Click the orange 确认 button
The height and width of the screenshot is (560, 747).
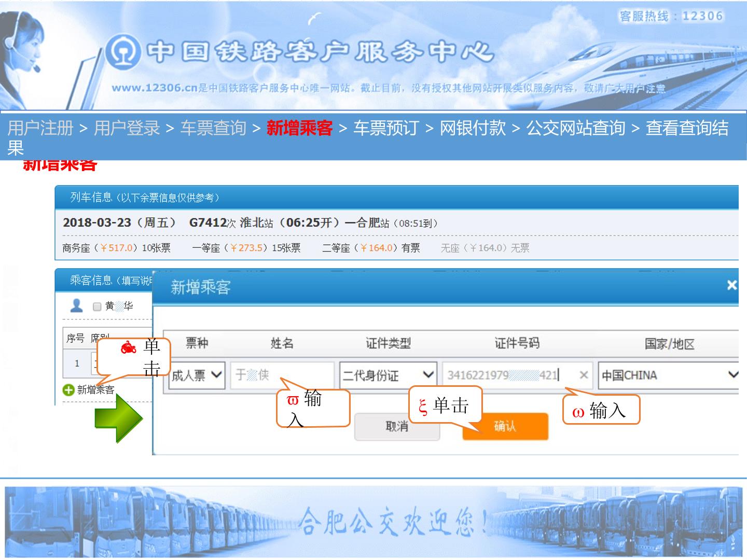tap(505, 426)
